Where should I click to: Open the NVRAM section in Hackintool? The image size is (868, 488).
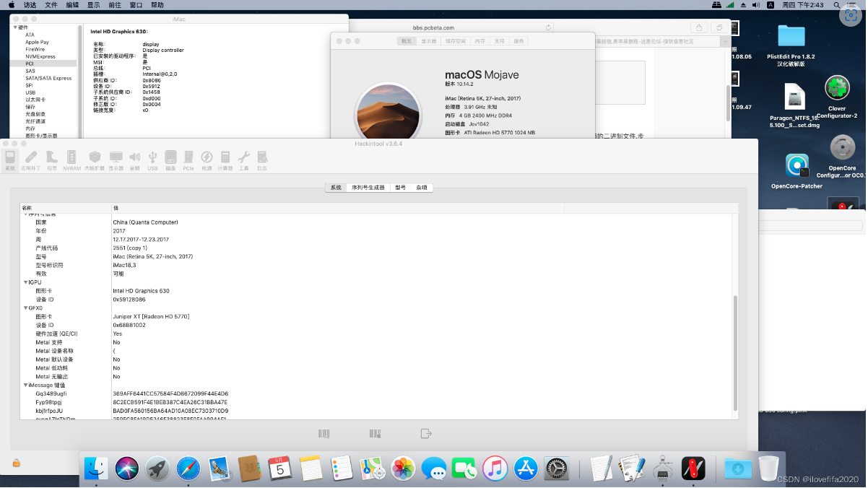71,160
